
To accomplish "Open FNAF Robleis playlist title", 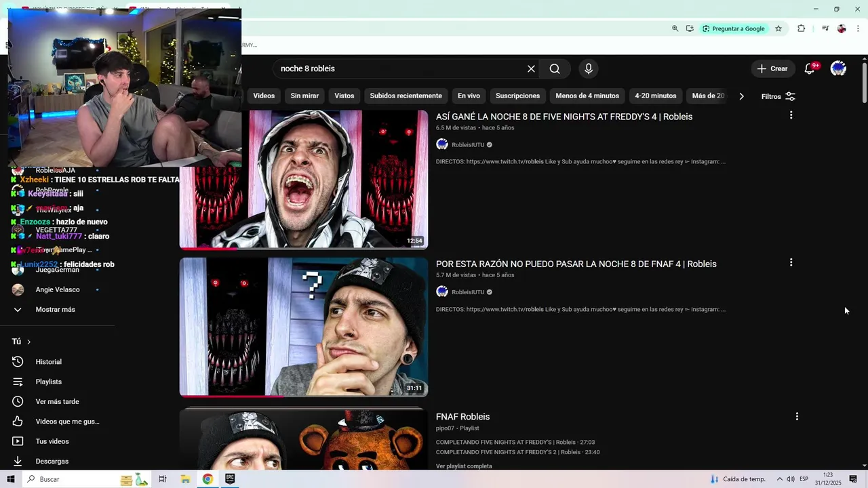I will click(x=462, y=417).
